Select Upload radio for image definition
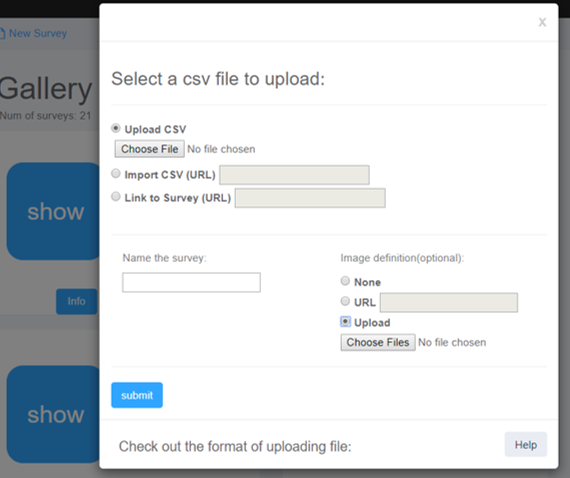Screen dimensions: 570x478 [345, 322]
